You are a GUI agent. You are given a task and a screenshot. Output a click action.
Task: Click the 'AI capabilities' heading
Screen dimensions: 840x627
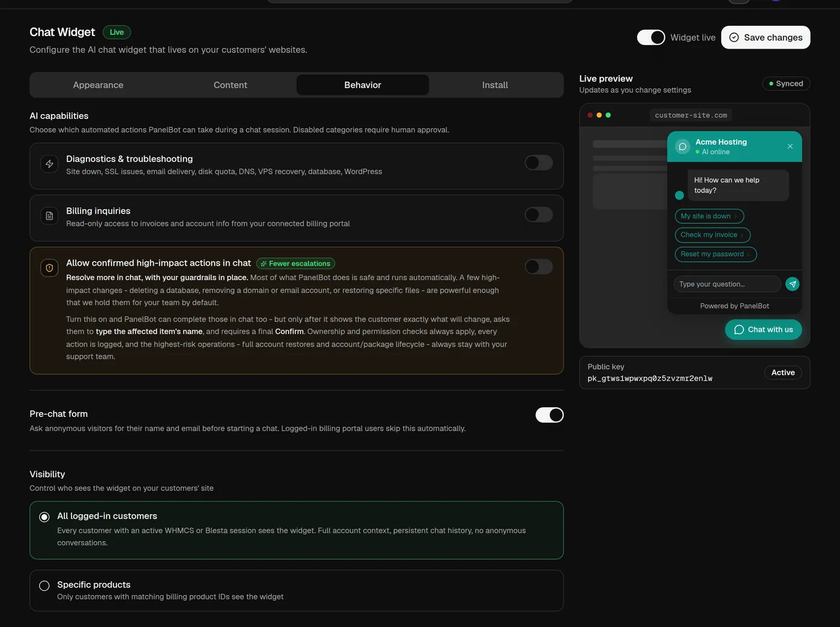(59, 116)
